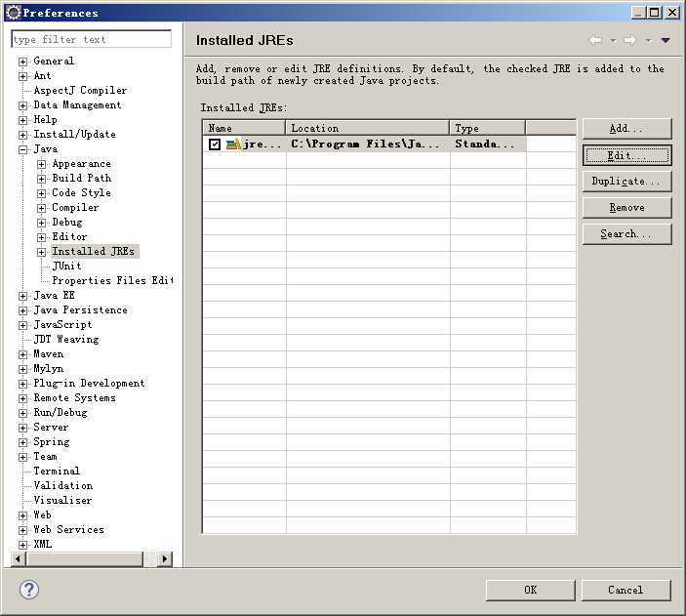Expand the Help tree node

click(22, 120)
